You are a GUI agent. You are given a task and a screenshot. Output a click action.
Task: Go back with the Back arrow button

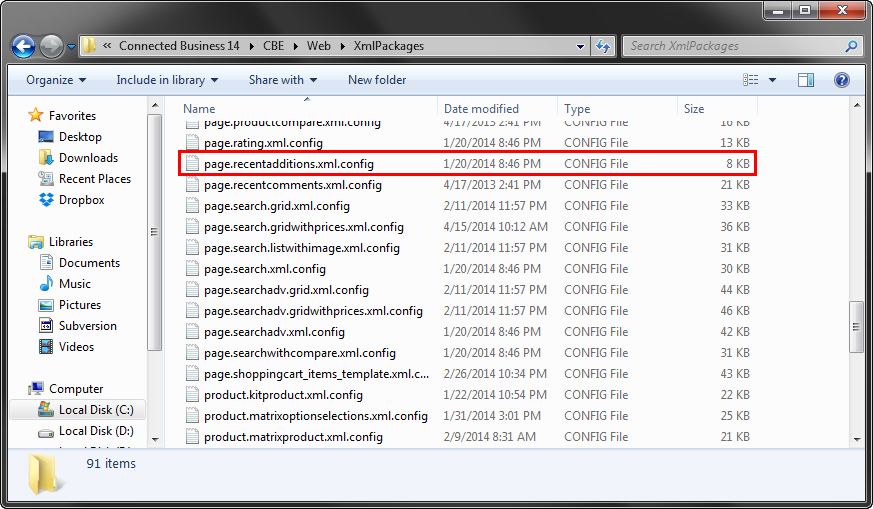pyautogui.click(x=23, y=47)
